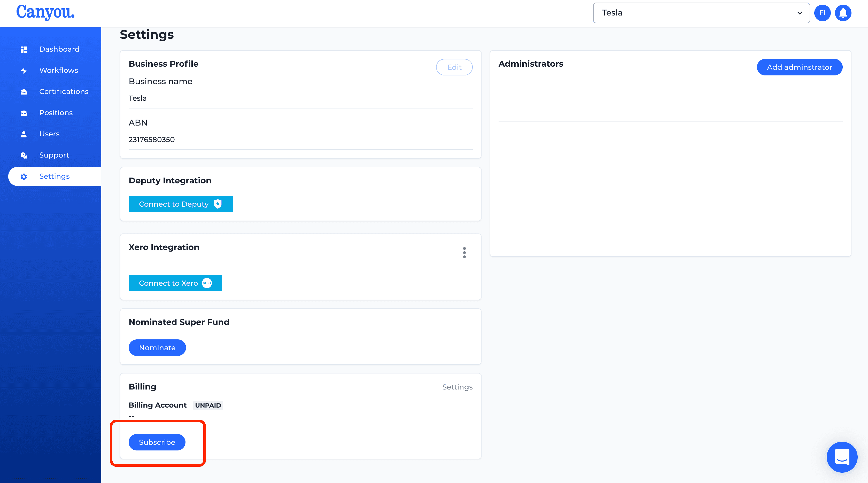Open Support from sidebar
This screenshot has height=483, width=868.
pyautogui.click(x=54, y=155)
